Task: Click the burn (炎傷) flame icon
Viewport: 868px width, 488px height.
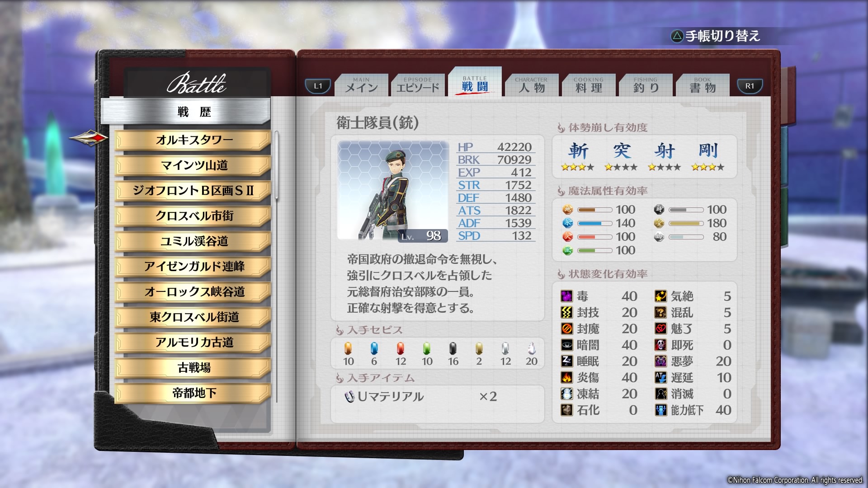Action: (567, 378)
